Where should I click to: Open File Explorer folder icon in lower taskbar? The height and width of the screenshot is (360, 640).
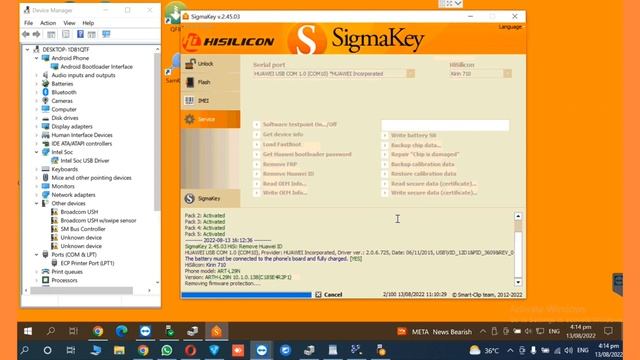pyautogui.click(x=119, y=350)
